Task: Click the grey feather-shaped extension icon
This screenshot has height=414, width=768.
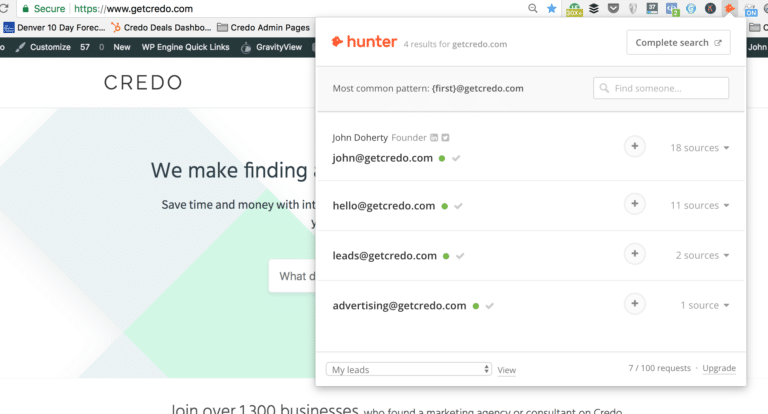Action: (x=633, y=8)
